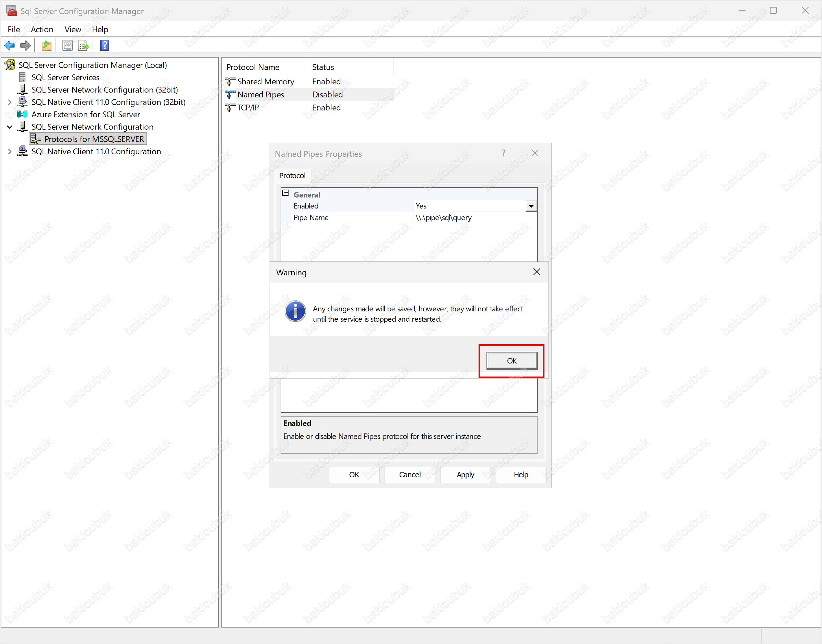Open the Action menu
This screenshot has height=644, width=822.
(42, 29)
